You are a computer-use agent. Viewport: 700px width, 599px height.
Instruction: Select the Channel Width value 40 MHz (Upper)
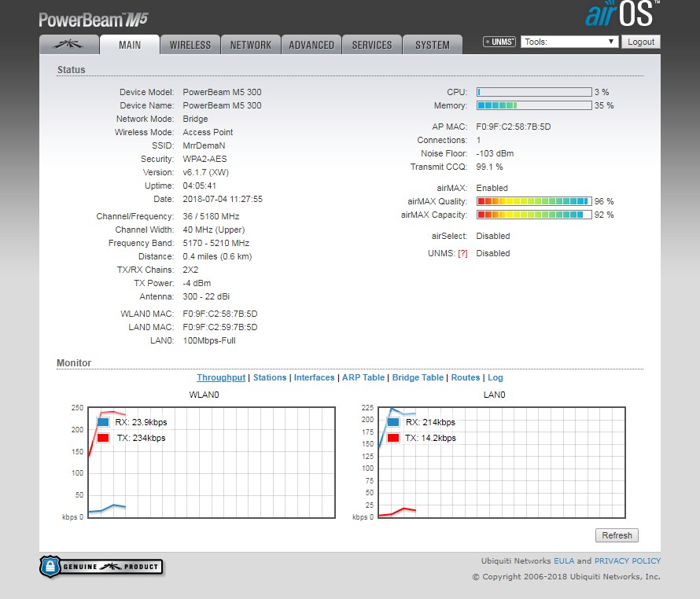[x=214, y=230]
